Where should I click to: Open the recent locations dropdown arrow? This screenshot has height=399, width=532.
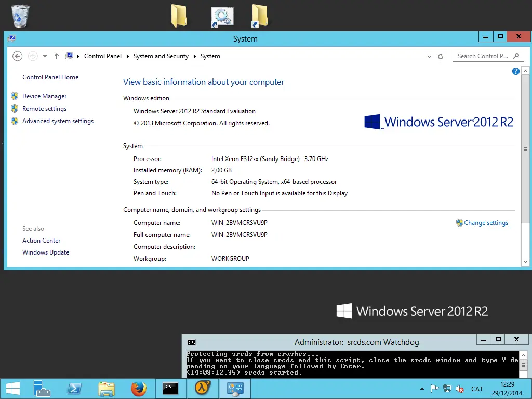45,56
